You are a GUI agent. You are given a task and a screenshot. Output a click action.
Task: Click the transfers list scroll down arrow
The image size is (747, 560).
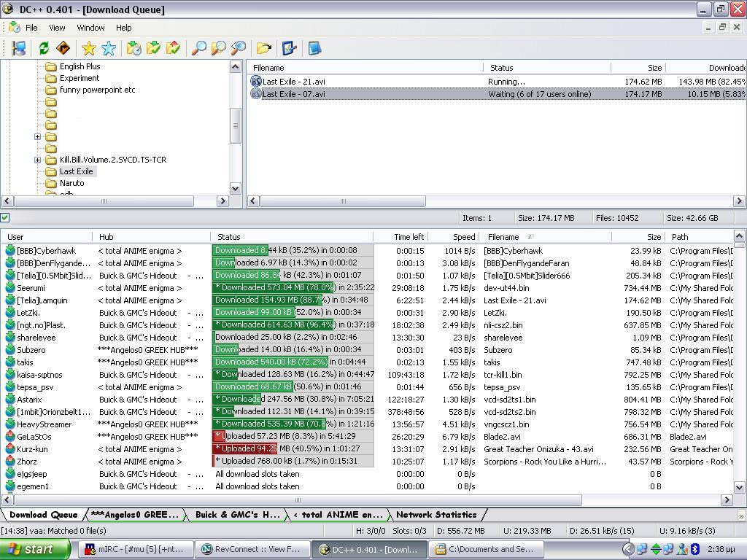(739, 487)
